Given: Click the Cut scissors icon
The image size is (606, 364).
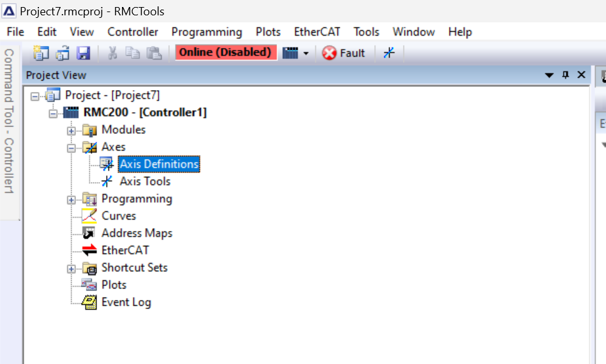Looking at the screenshot, I should point(112,53).
